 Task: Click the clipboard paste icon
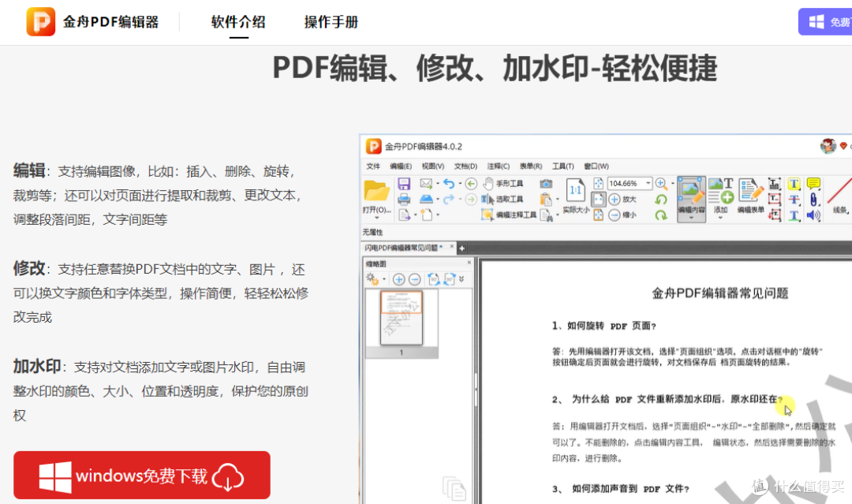coord(546,200)
